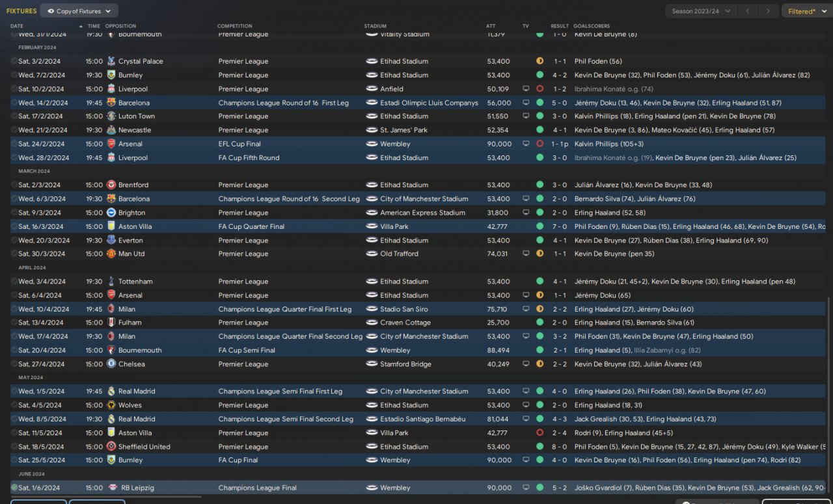833x504 pixels.
Task: Click the stadium icon beside Craven Cottage
Action: click(372, 323)
